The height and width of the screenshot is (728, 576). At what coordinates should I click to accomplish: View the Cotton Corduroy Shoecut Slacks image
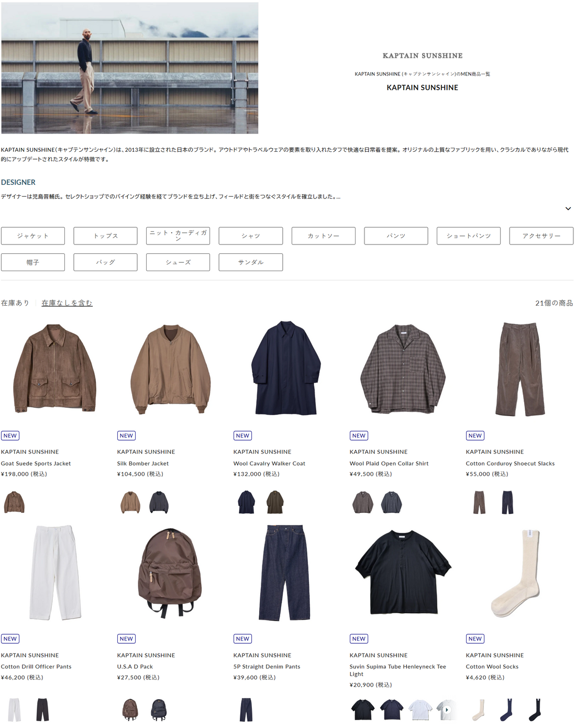pos(520,369)
